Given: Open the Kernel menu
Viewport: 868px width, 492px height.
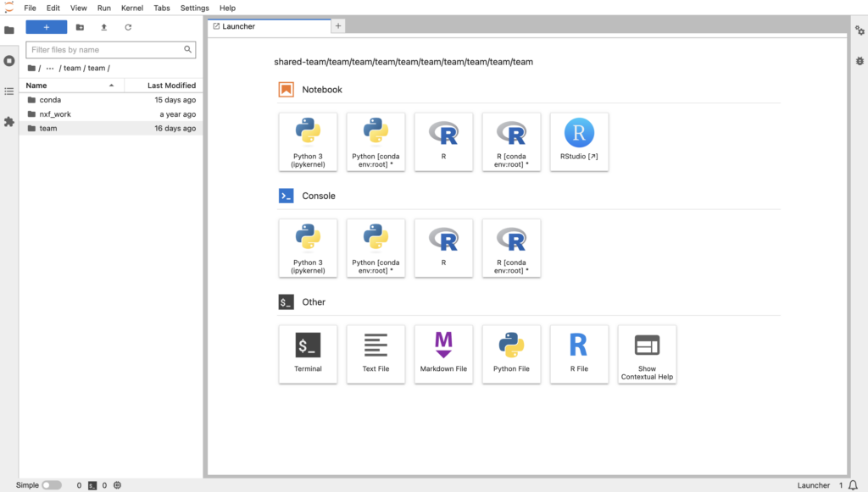Looking at the screenshot, I should click(132, 8).
